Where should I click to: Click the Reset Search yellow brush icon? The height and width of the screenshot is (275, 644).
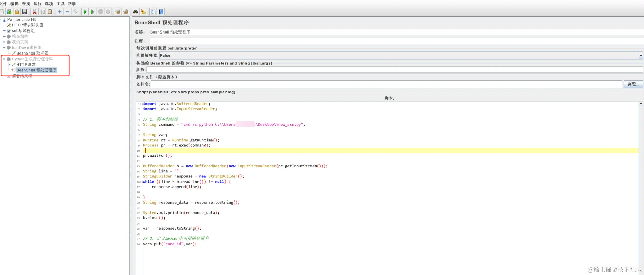143,12
